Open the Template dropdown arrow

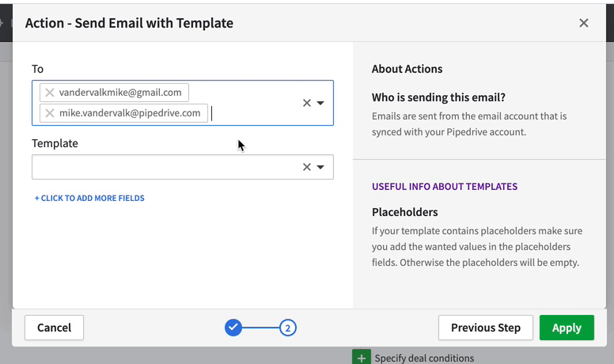click(x=321, y=167)
